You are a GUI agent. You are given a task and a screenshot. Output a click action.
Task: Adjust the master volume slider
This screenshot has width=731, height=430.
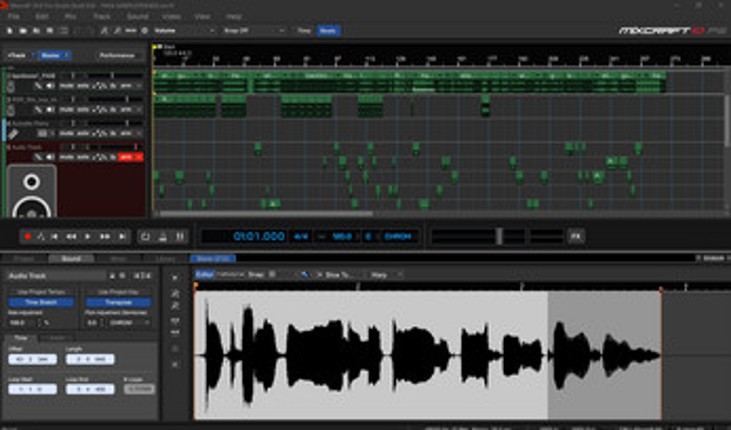coord(497,236)
